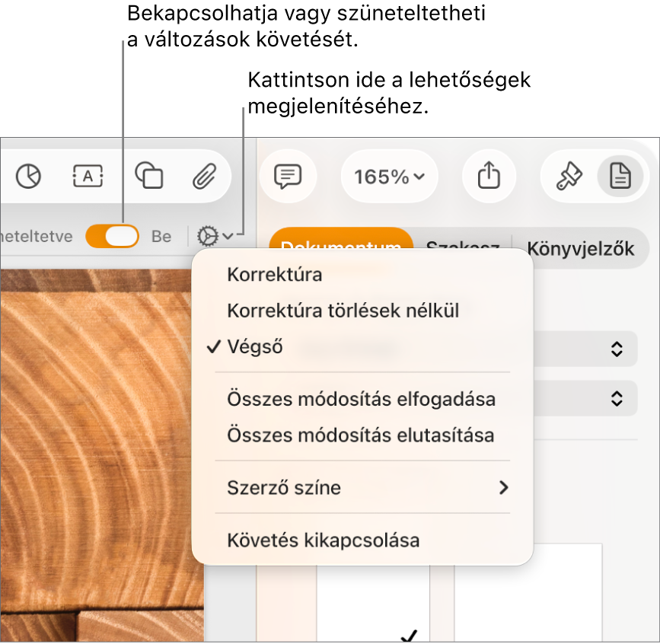Choose Összes módosítás elfogadása
Viewport: 660px width, 644px height.
[362, 399]
